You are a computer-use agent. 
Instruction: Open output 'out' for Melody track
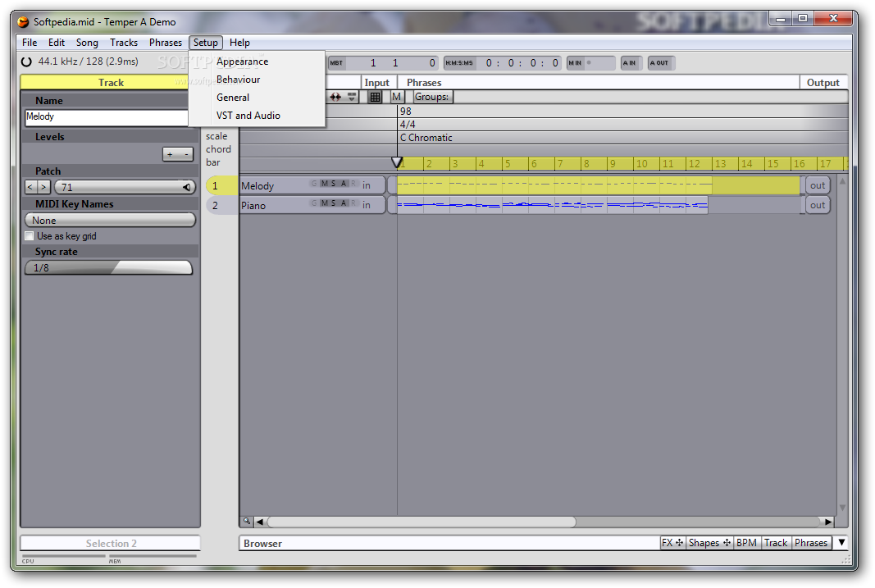pos(818,185)
